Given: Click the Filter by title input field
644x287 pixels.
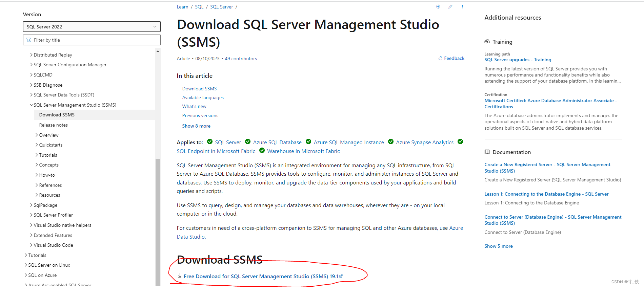Looking at the screenshot, I should pos(92,40).
